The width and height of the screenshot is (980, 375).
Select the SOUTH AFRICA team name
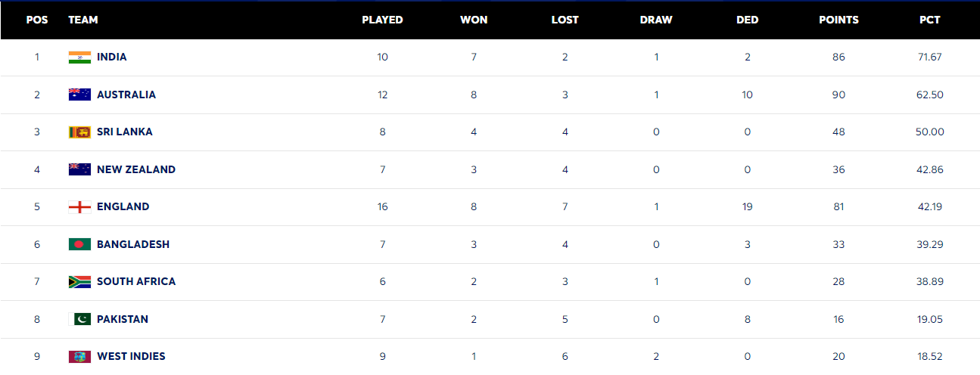click(x=136, y=282)
